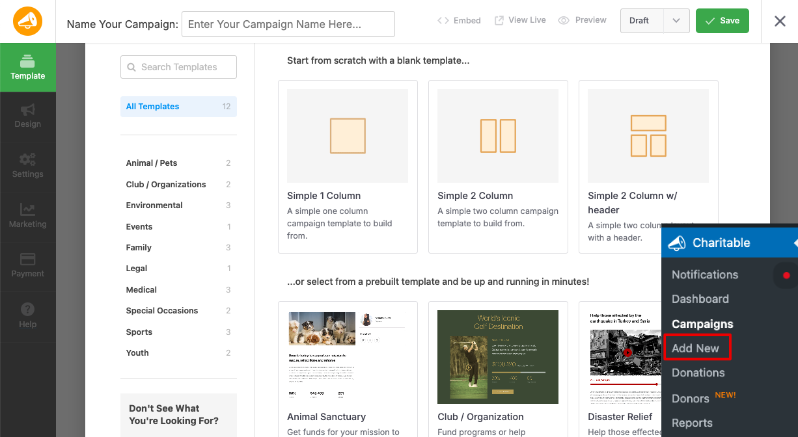Screen dimensions: 798x437
Task: Click the red notification dot indicator
Action: (x=786, y=275)
